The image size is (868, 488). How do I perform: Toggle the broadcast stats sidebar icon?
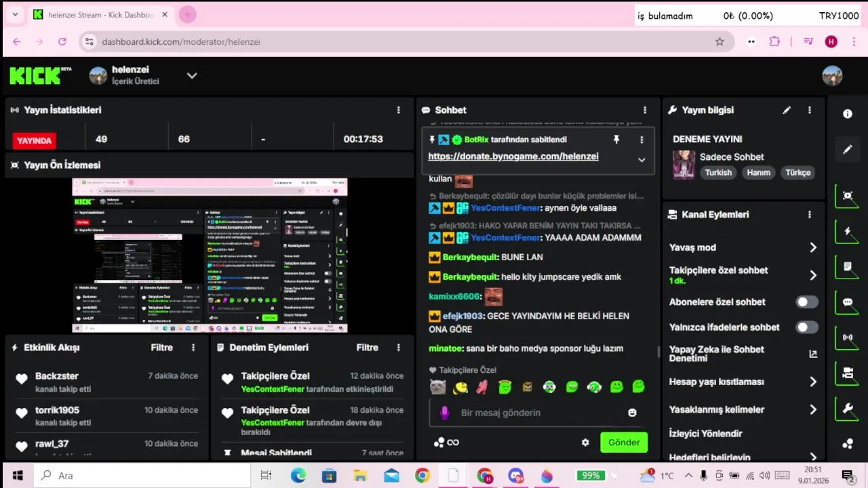(x=848, y=338)
